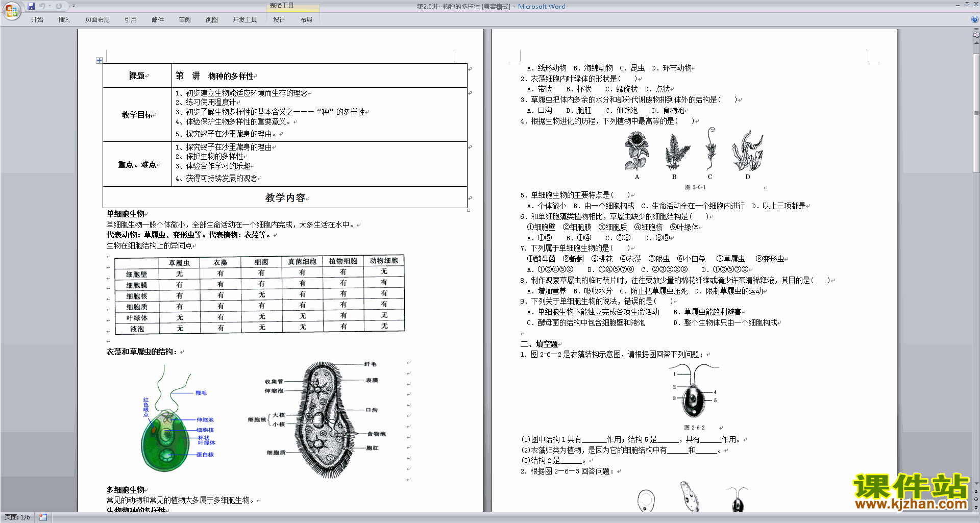980x523 pixels.
Task: Open the 开发工具 ribbon tab
Action: point(245,20)
